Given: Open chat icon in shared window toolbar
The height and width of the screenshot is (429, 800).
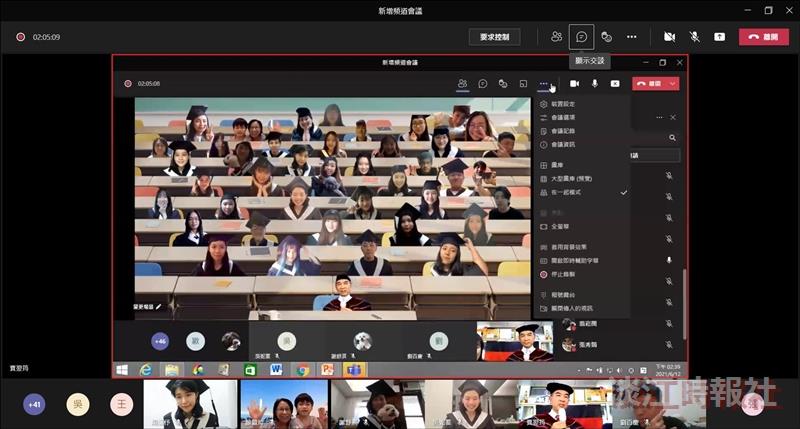Looking at the screenshot, I should point(483,83).
